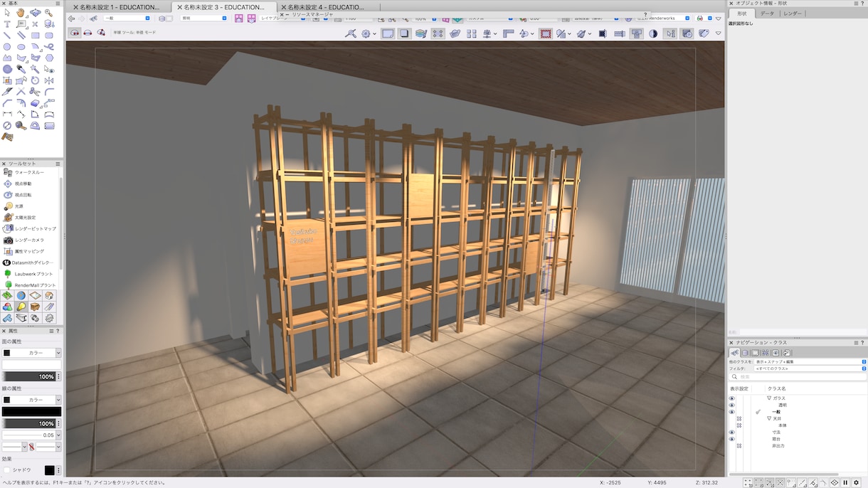Viewport: 868px width, 488px height.
Task: Select the Flyover tool
Action: [35, 13]
